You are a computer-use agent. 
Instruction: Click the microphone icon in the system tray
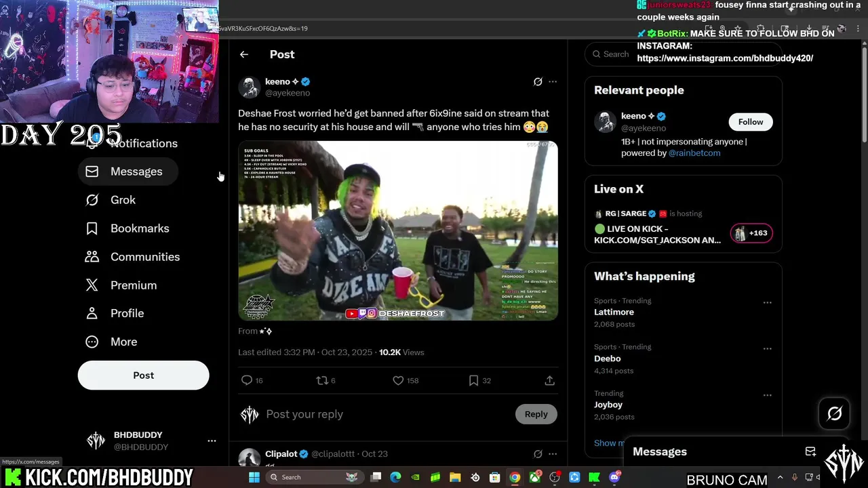coord(795,477)
